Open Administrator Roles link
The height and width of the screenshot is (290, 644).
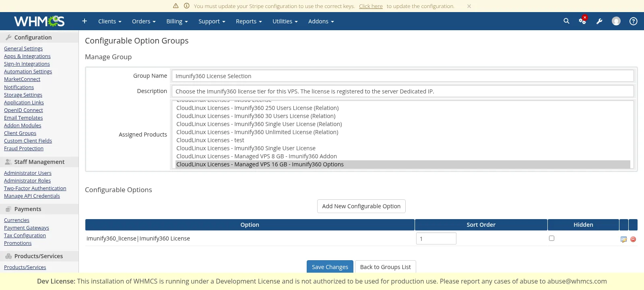click(x=27, y=180)
